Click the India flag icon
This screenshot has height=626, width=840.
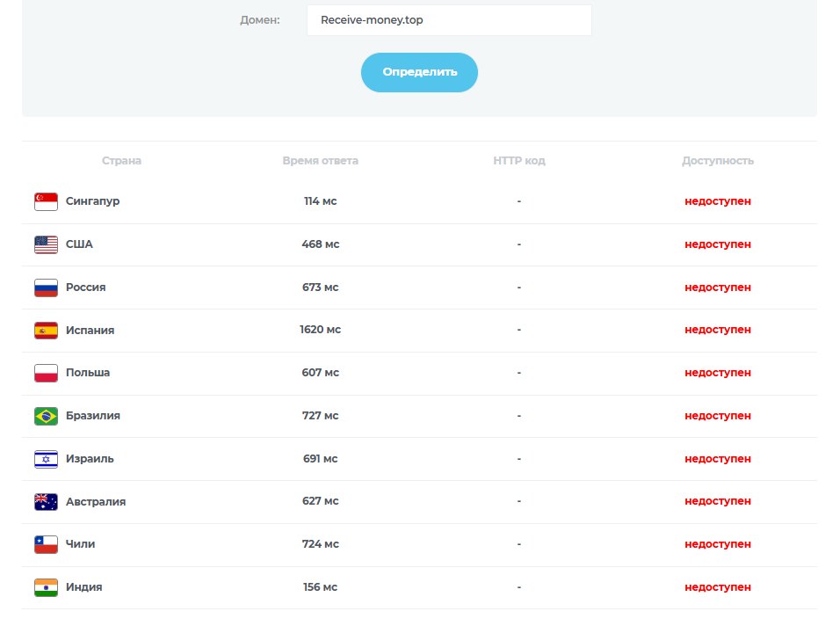pyautogui.click(x=46, y=587)
